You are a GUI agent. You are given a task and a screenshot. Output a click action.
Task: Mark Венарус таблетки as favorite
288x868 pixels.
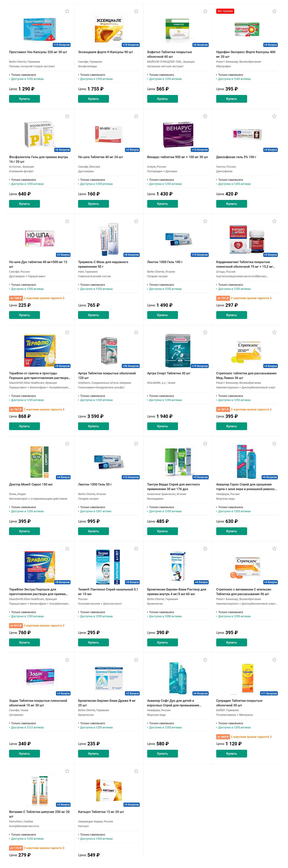click(205, 116)
